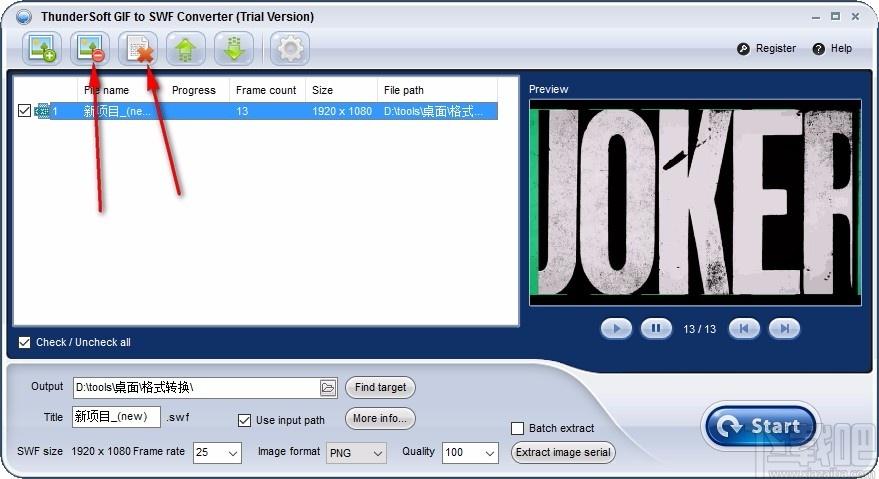Screen dimensions: 879x479
Task: Click the File path column header
Action: (x=437, y=90)
